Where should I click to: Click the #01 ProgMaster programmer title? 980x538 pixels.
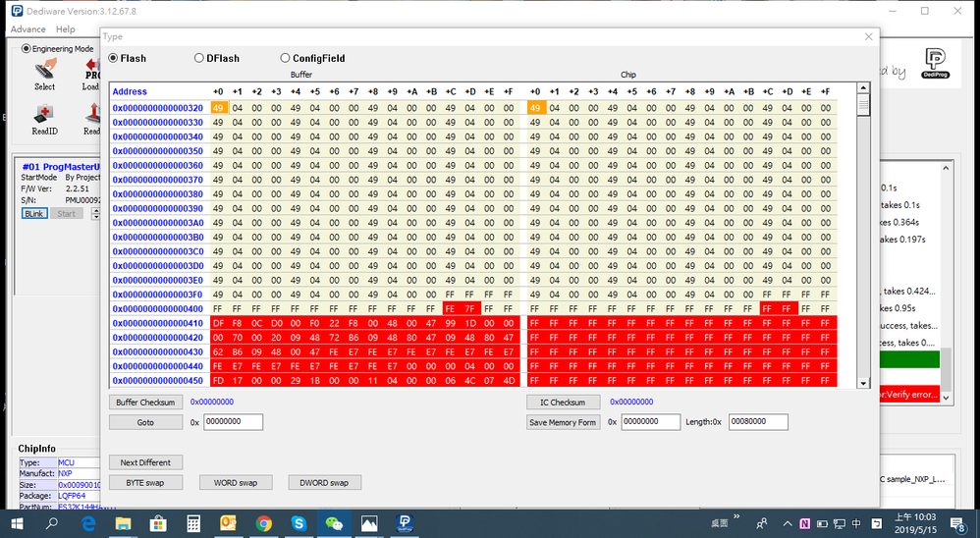coord(61,167)
